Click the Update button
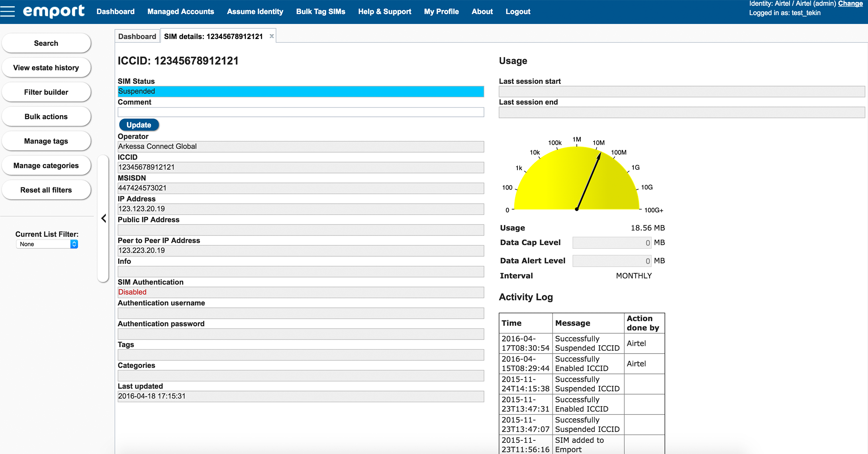868x454 pixels. pos(139,125)
